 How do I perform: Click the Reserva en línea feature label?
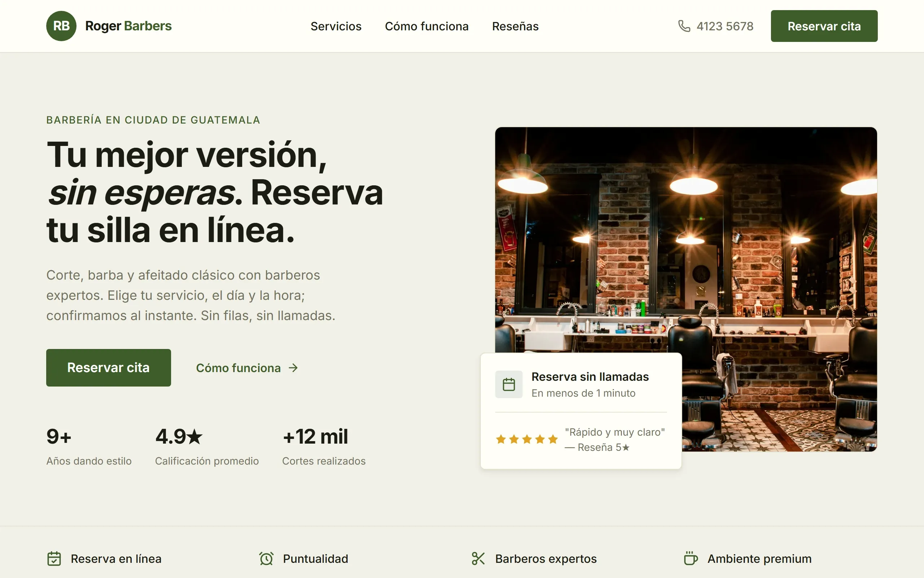pyautogui.click(x=116, y=559)
